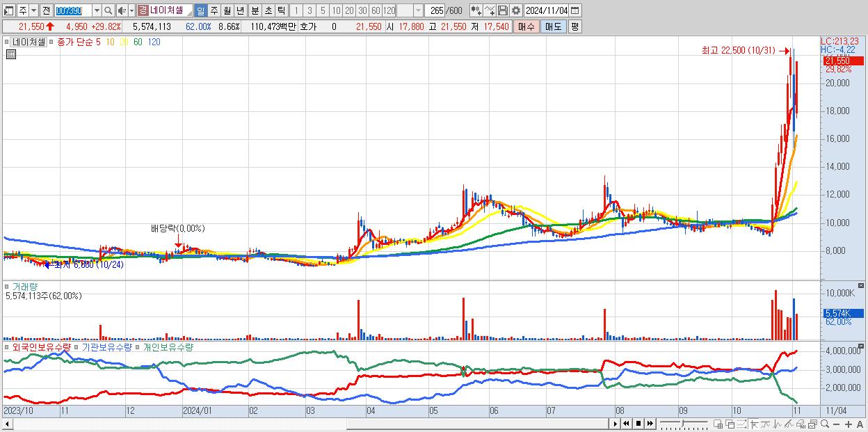Image resolution: width=868 pixels, height=432 pixels.
Task: Click the 외국인보유수량 indicator label
Action: coord(42,346)
